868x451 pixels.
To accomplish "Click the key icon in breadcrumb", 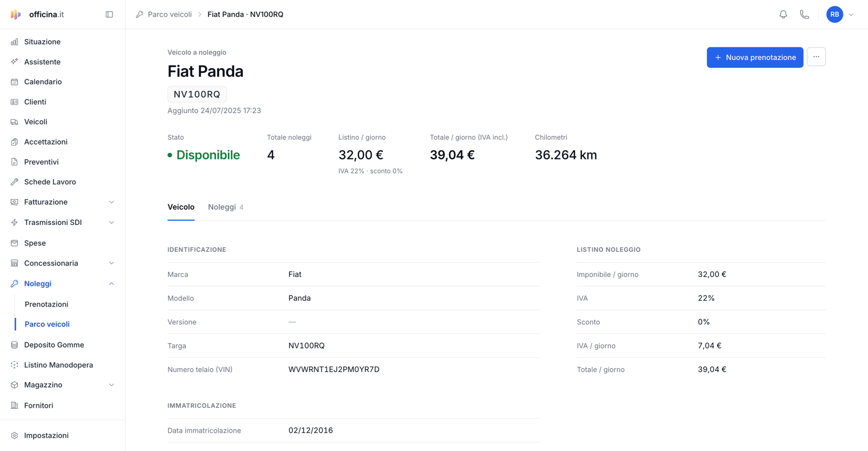I will coord(139,15).
